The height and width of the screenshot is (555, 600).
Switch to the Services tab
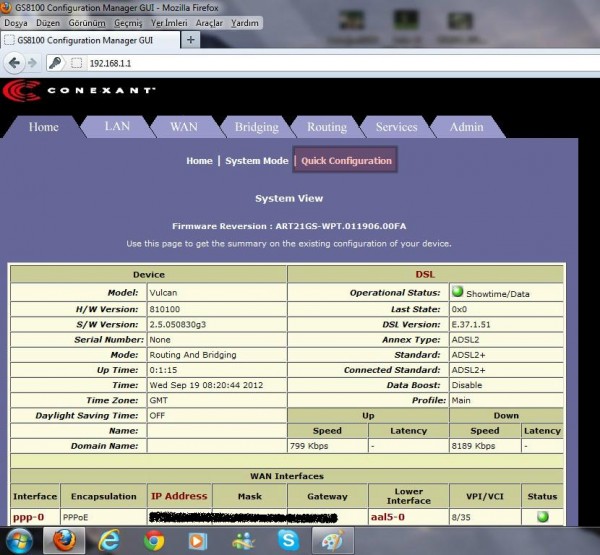pyautogui.click(x=396, y=127)
